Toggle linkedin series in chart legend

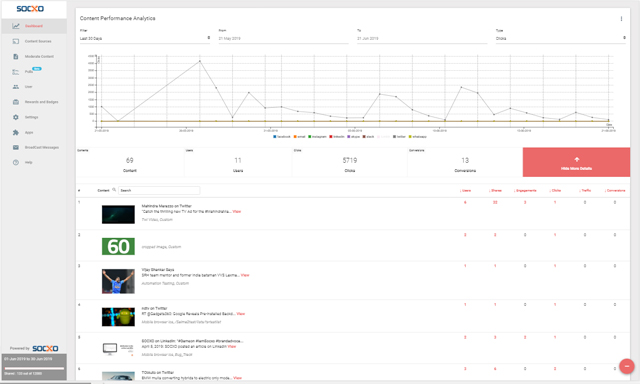click(x=337, y=137)
